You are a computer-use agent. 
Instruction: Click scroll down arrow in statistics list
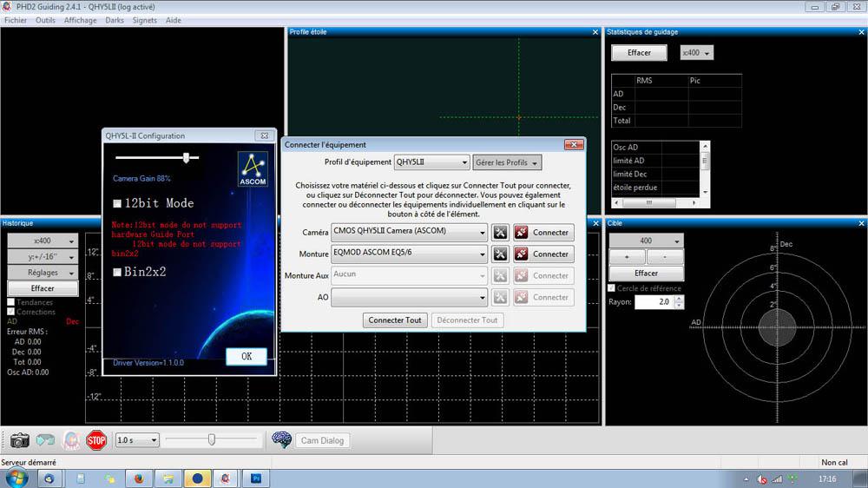click(705, 192)
